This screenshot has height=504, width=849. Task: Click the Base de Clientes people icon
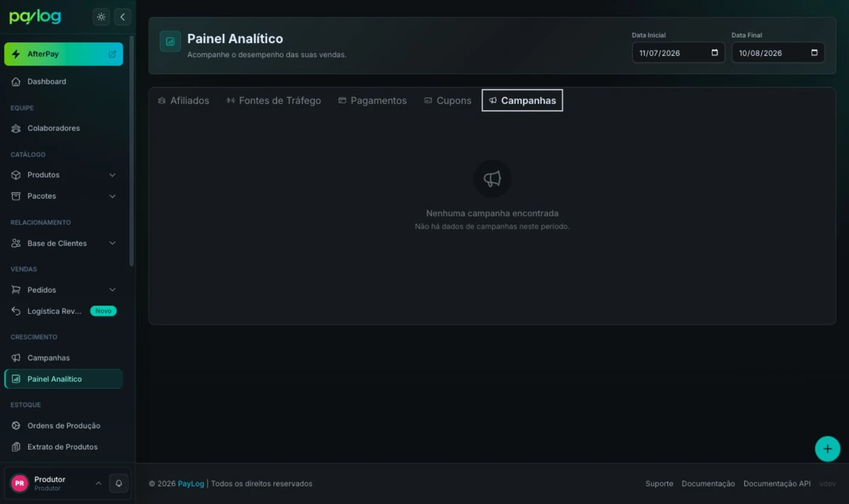[x=16, y=243]
